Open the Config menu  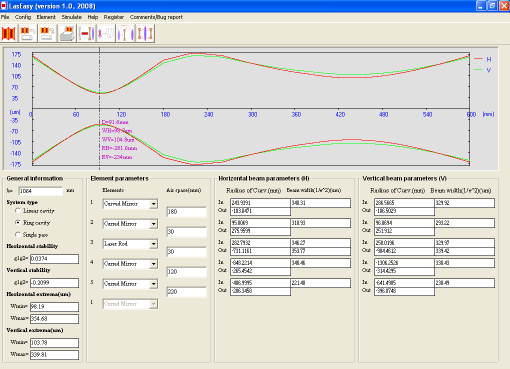23,17
